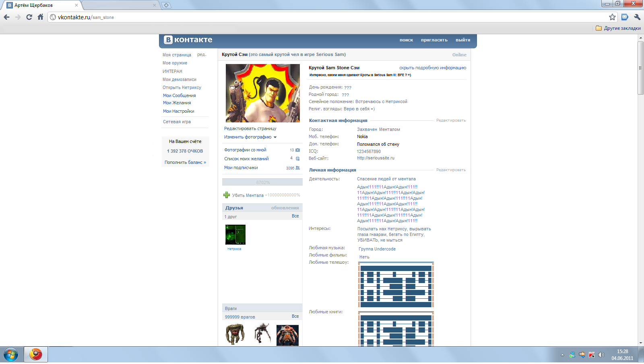This screenshot has height=364, width=644.
Task: Open Мое оружие in the sidebar
Action: pyautogui.click(x=175, y=63)
